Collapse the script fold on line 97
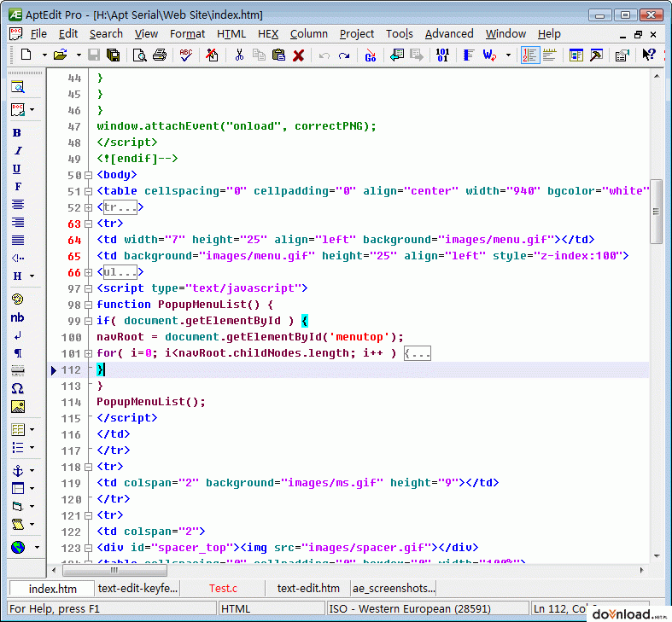The height and width of the screenshot is (622, 672). pos(88,288)
